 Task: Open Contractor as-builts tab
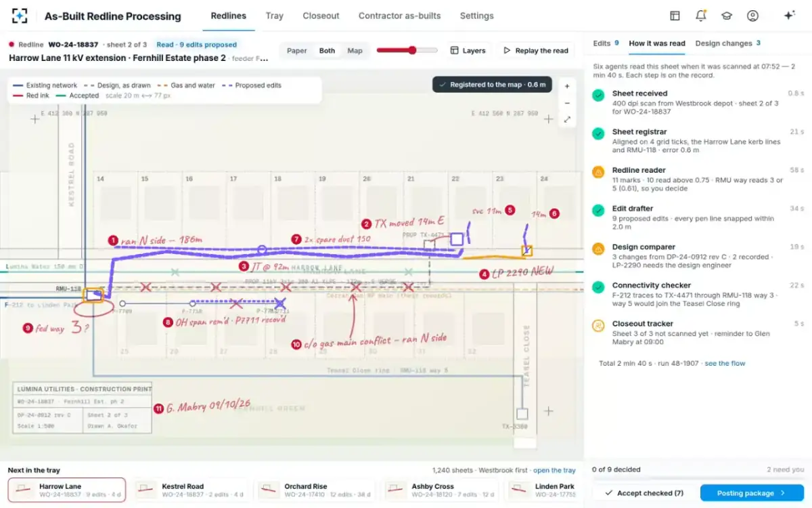(399, 16)
